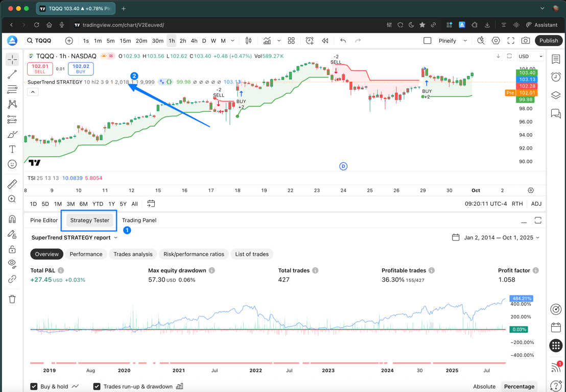
Task: Open indicator templates grid icon
Action: point(291,41)
